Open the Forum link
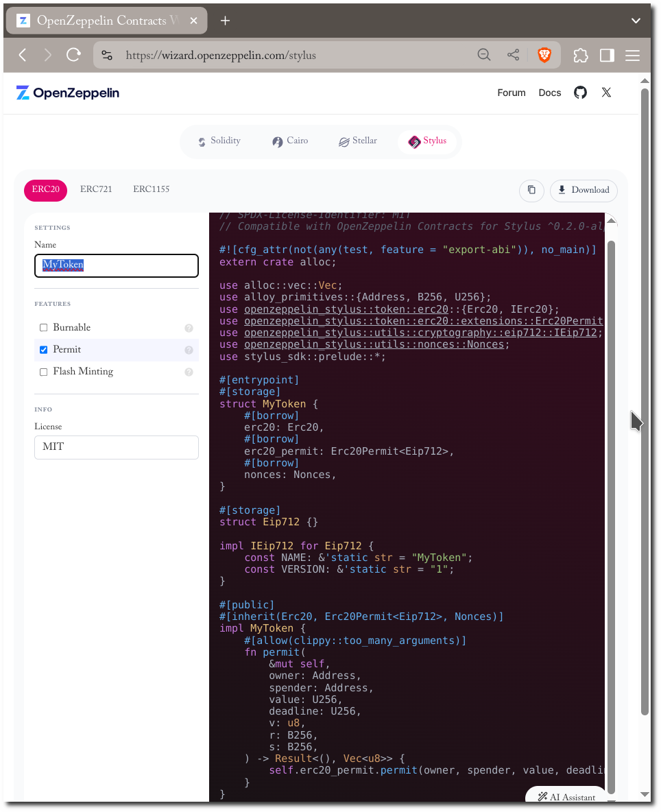Screen dimensions: 661x812 tap(512, 93)
